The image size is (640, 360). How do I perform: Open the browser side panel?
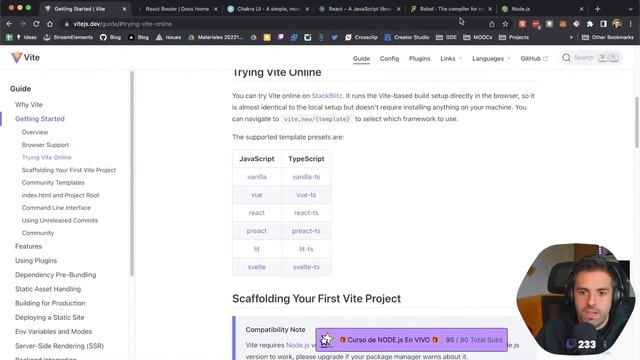(x=603, y=24)
